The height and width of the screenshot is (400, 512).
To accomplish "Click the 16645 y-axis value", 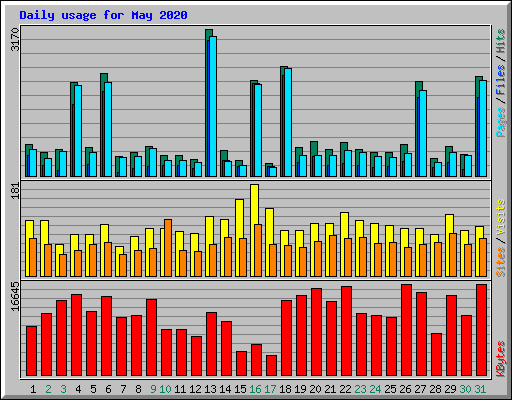I will 15,296.
